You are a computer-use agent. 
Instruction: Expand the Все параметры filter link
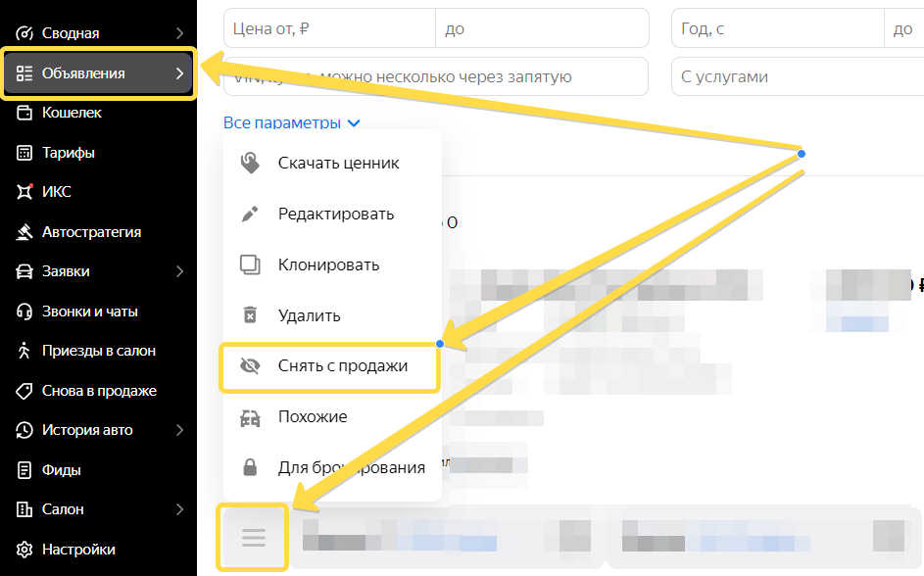pyautogui.click(x=292, y=123)
